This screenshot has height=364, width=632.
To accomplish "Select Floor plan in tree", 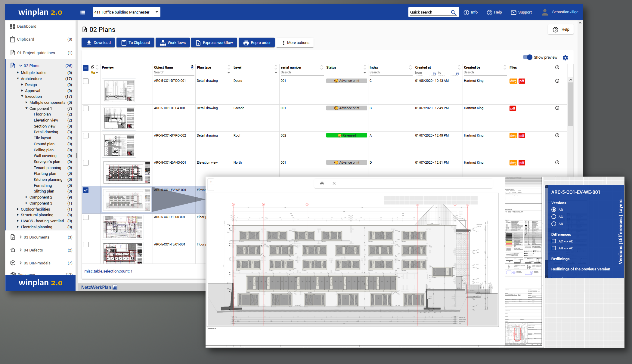I will (x=42, y=114).
